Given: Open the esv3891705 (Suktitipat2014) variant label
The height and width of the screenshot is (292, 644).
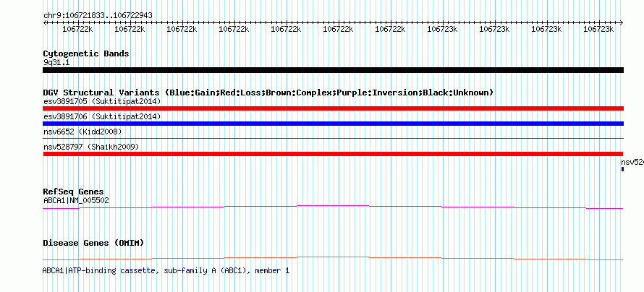Looking at the screenshot, I should (x=102, y=101).
